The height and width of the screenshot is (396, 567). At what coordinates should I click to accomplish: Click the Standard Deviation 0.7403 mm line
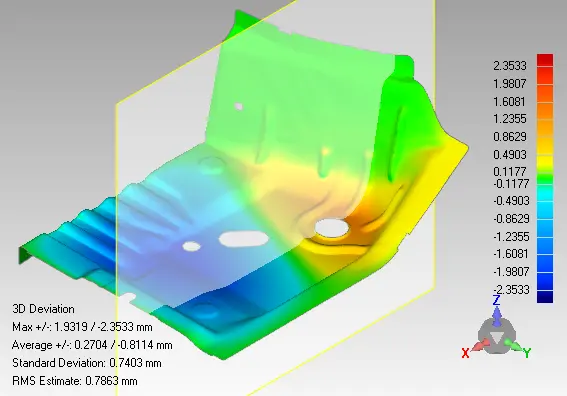(x=87, y=363)
